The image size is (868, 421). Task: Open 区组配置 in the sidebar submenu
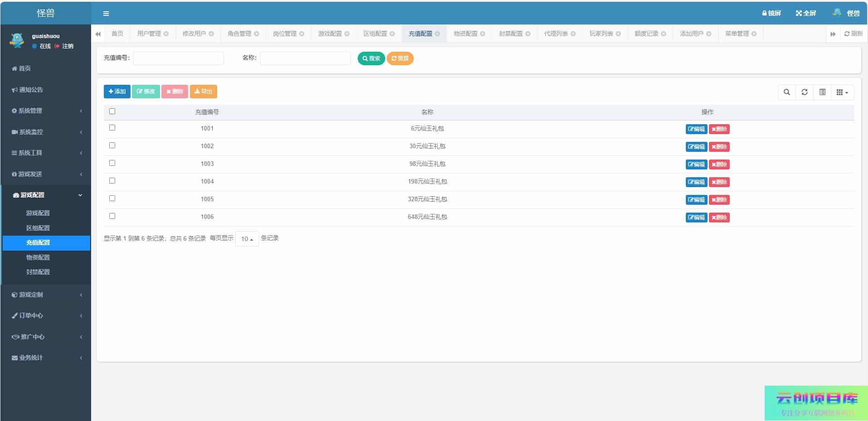point(38,228)
